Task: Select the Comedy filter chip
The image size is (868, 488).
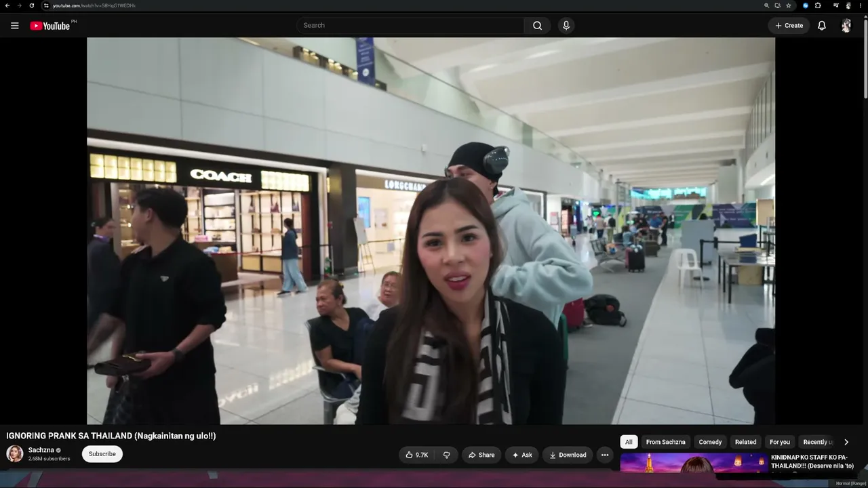Action: (x=710, y=442)
